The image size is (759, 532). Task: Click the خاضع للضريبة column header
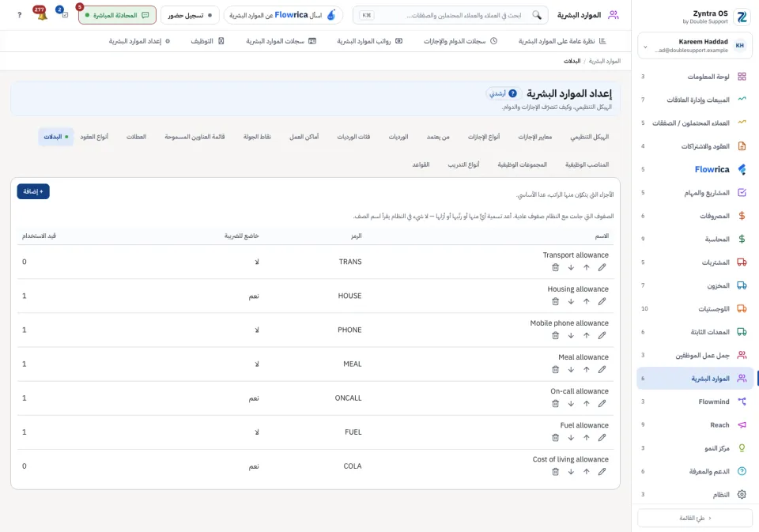[x=242, y=236]
